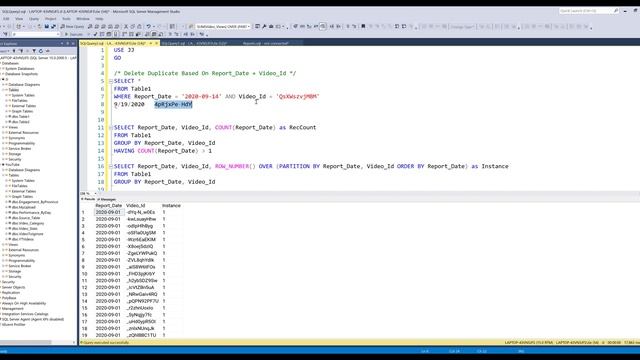640x360 pixels.
Task: Switch to the Reports.sql document tab
Action: pos(266,43)
